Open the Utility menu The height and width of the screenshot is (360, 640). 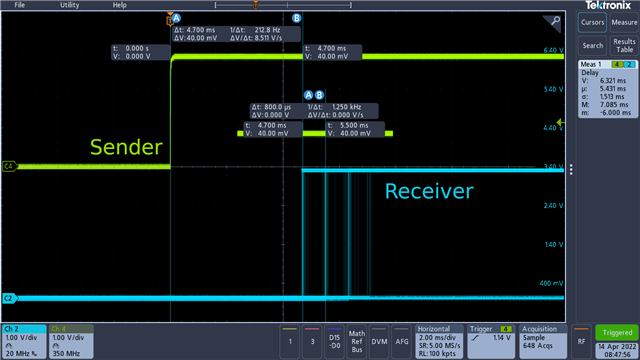coord(69,5)
